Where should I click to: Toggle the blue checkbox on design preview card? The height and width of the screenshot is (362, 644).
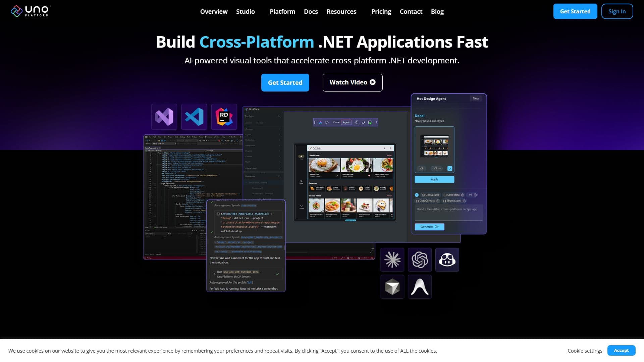(450, 168)
